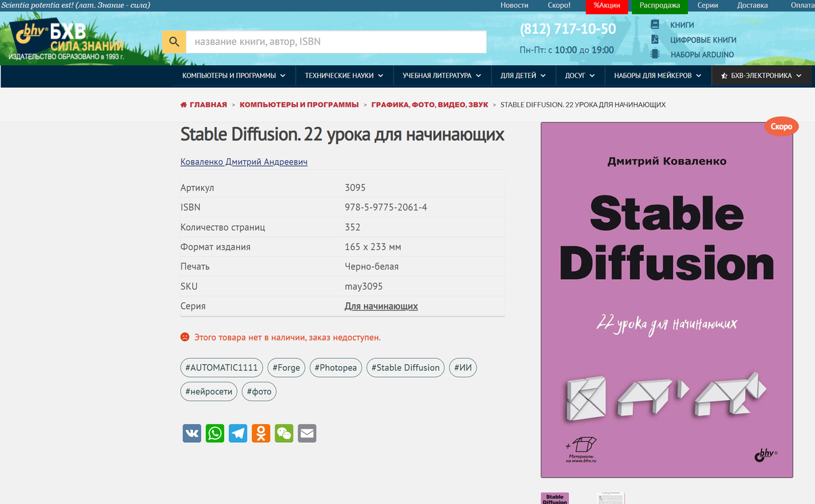
Task: Click the yellow search magnifier icon
Action: coord(175,41)
